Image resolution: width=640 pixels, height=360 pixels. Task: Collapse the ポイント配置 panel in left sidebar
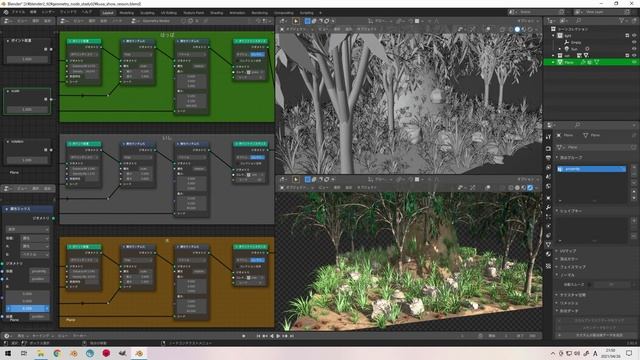tap(8, 41)
